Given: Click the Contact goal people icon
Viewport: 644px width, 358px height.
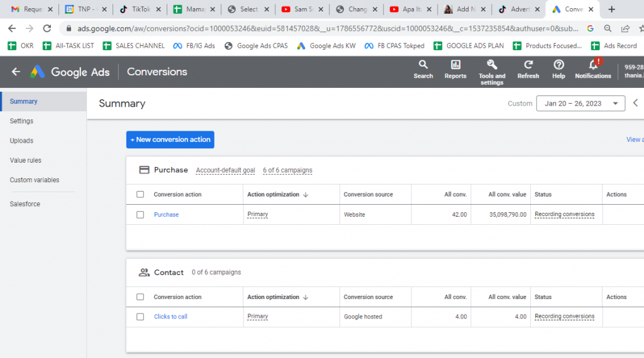Looking at the screenshot, I should [x=144, y=273].
